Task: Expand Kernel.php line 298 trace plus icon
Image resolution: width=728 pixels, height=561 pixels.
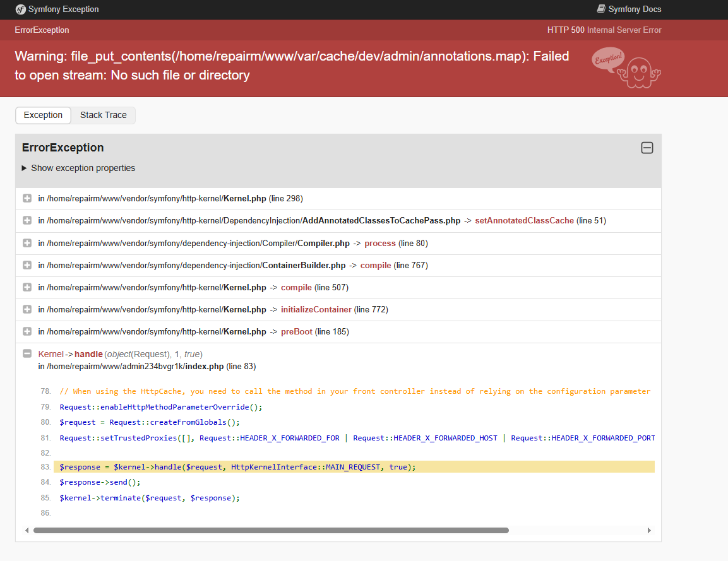Action: tap(27, 199)
